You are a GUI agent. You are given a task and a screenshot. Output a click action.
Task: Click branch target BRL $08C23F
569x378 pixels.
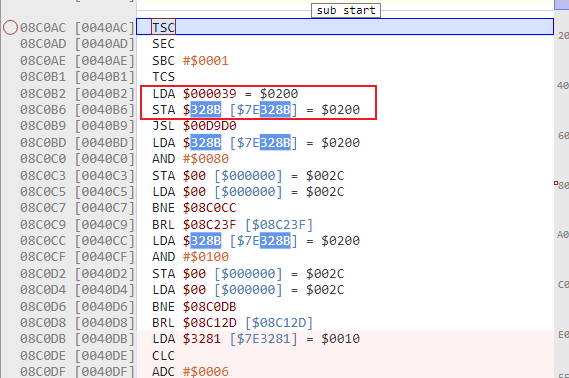tap(209, 225)
